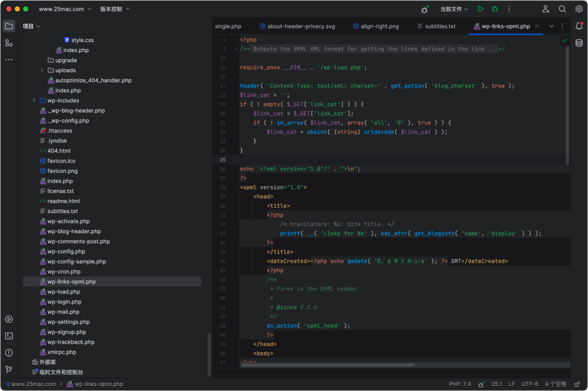Open the Structure tool window icon
Image resolution: width=588 pixels, height=391 pixels.
(9, 43)
